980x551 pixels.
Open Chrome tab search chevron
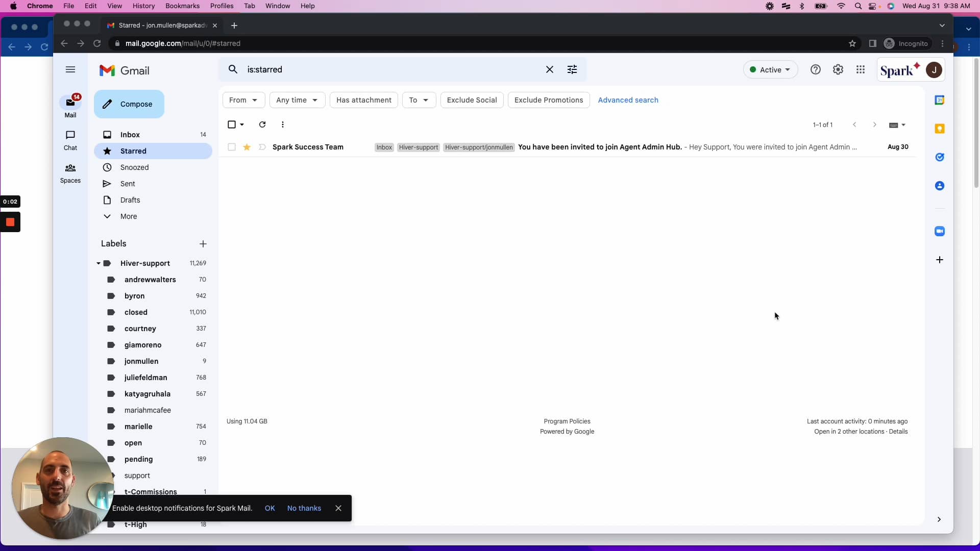(x=942, y=25)
